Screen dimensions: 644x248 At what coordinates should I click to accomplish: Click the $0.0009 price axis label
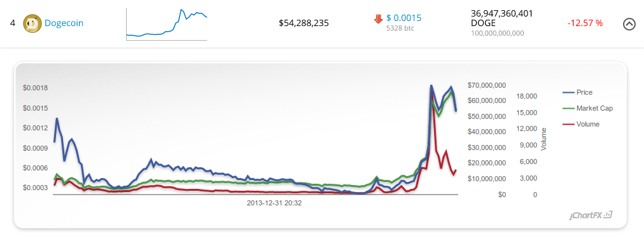click(x=36, y=148)
